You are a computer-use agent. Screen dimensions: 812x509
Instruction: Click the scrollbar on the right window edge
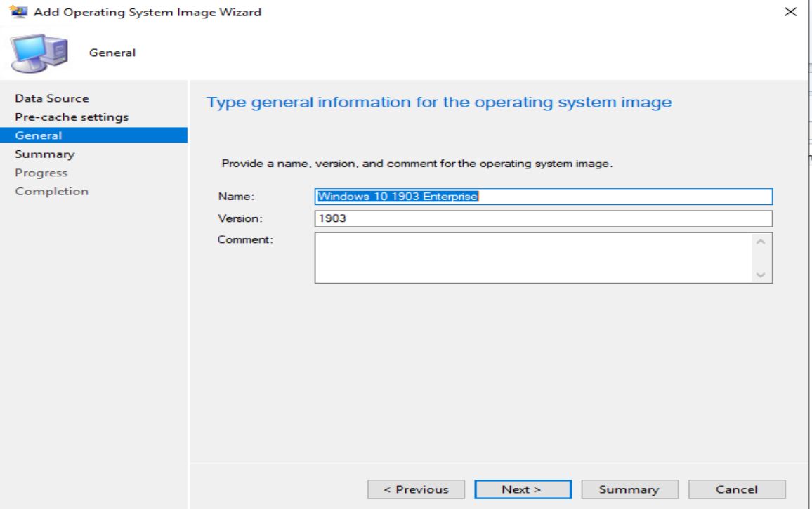click(808, 211)
